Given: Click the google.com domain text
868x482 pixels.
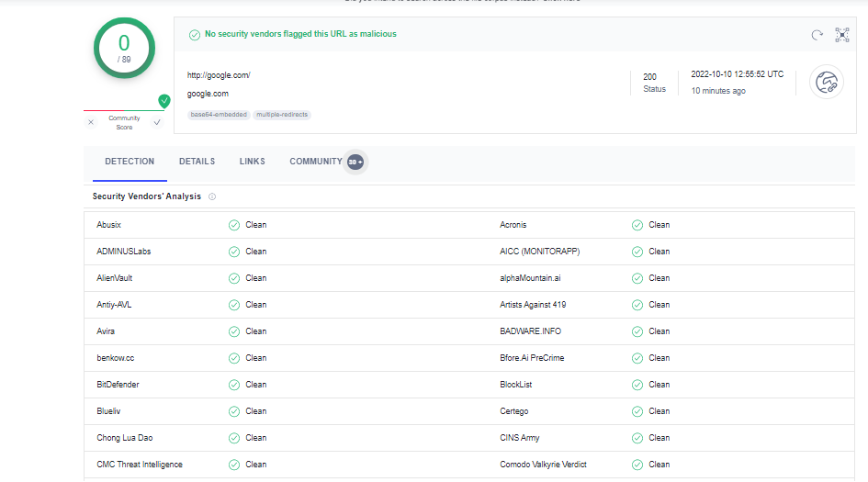Looking at the screenshot, I should point(208,94).
